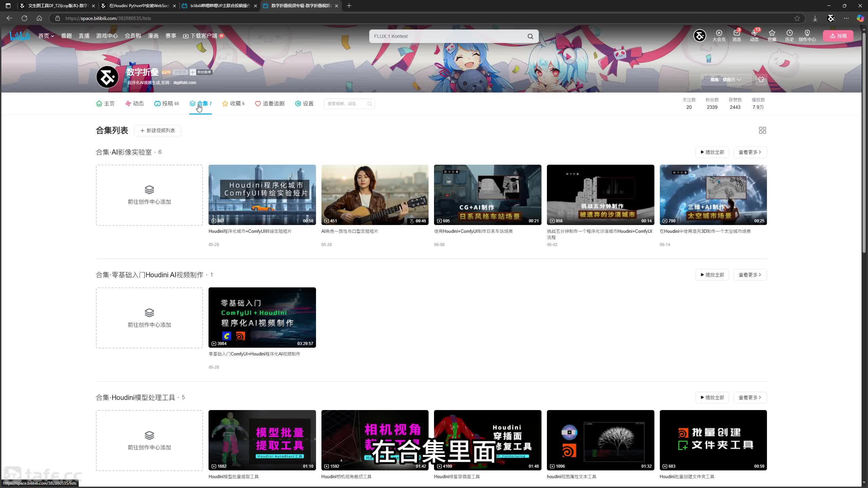Expand the 首页 dropdown menu
The width and height of the screenshot is (868, 488).
click(x=46, y=36)
